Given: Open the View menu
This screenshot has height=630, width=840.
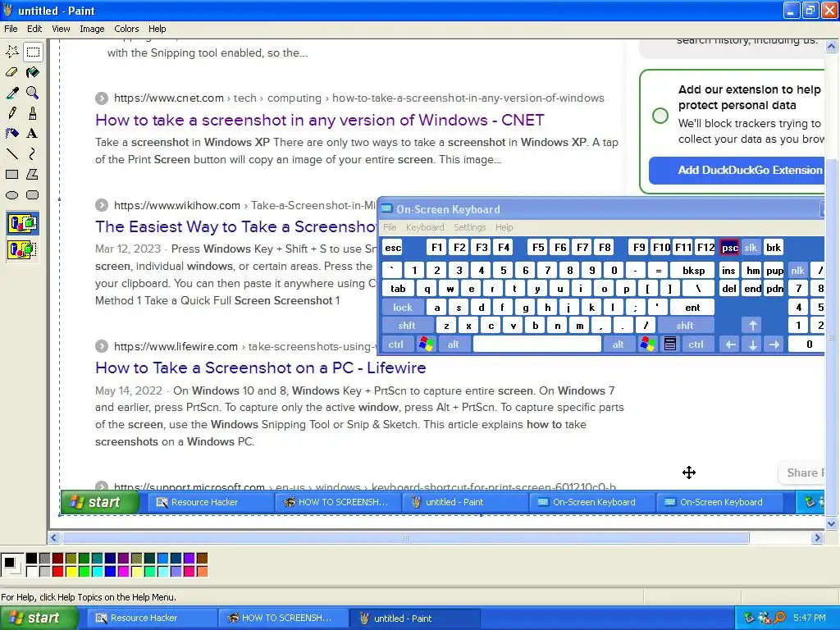Looking at the screenshot, I should click(61, 29).
